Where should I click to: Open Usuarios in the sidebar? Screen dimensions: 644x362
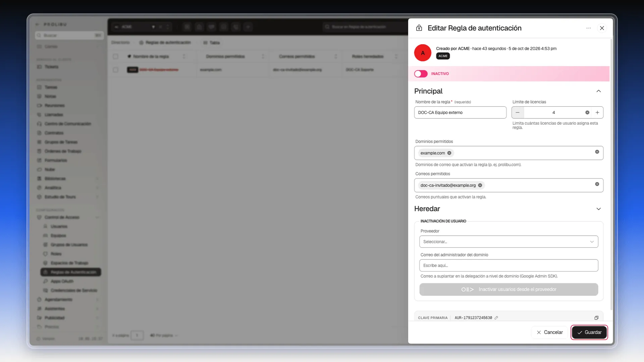point(59,227)
